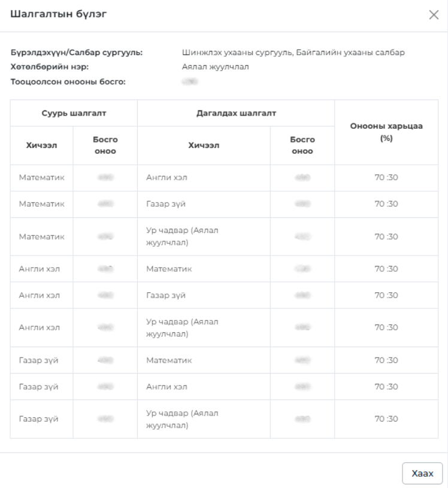Click the Хаах button

(x=422, y=473)
